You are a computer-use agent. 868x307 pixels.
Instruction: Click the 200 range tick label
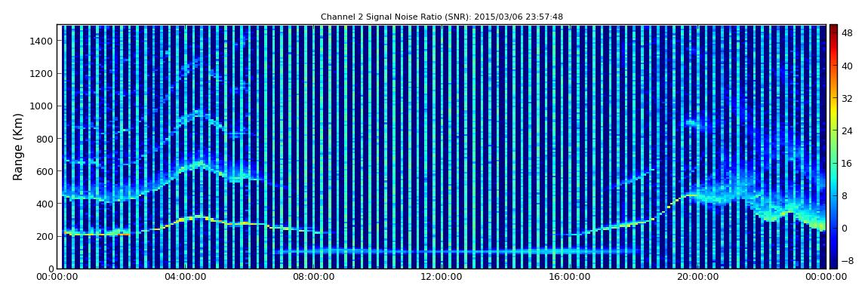(45, 237)
